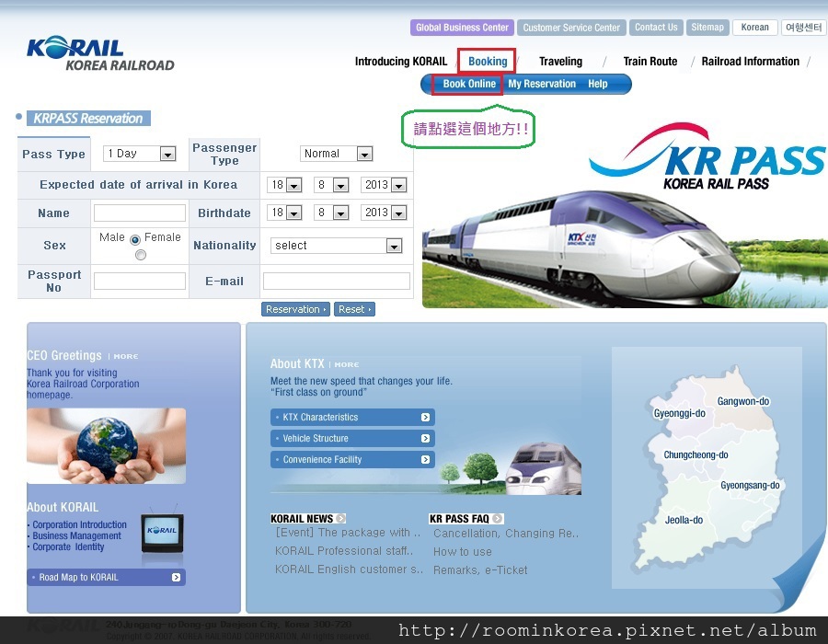Open news 'KORAIL Professional staff..'
Screen dimensions: 828x644
[344, 550]
